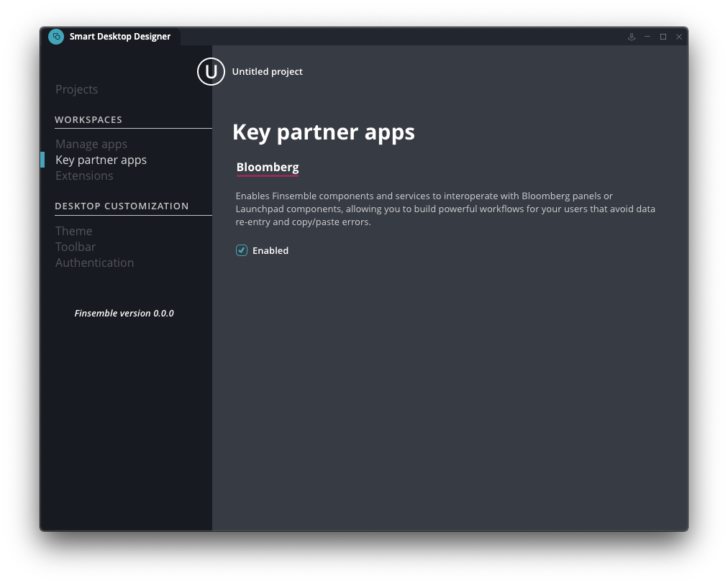This screenshot has width=728, height=584.
Task: Select the Bloomberg tab
Action: tap(268, 168)
